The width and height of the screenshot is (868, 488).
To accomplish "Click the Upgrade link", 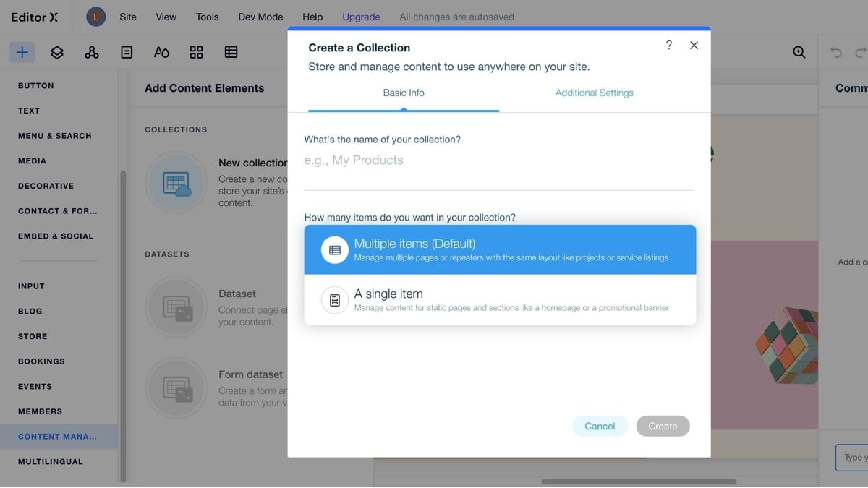I will pos(361,17).
